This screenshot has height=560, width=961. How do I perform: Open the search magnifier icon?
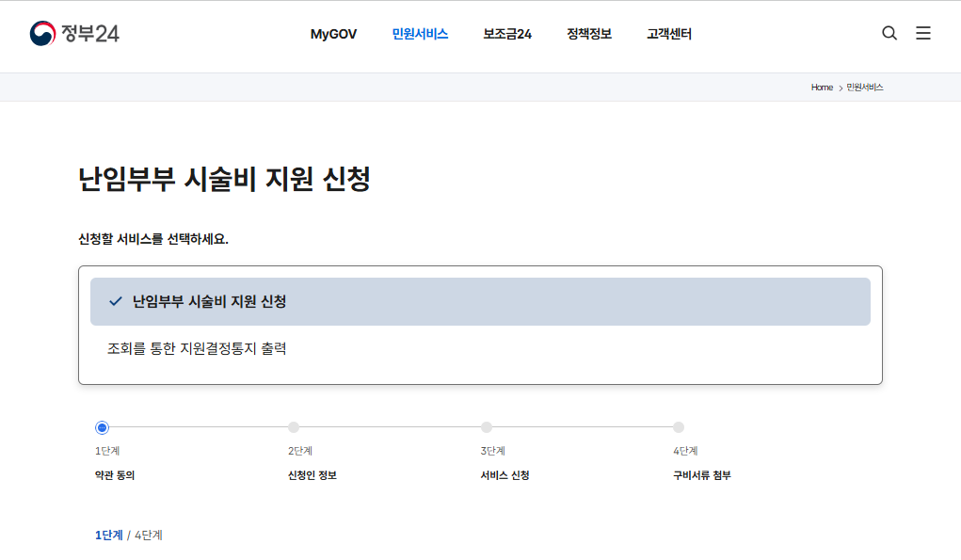(889, 33)
